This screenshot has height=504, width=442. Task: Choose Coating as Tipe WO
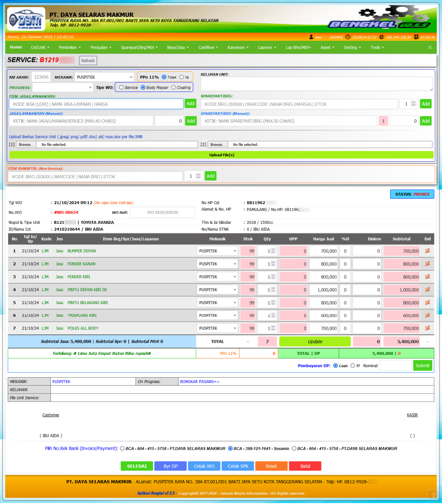coord(174,87)
